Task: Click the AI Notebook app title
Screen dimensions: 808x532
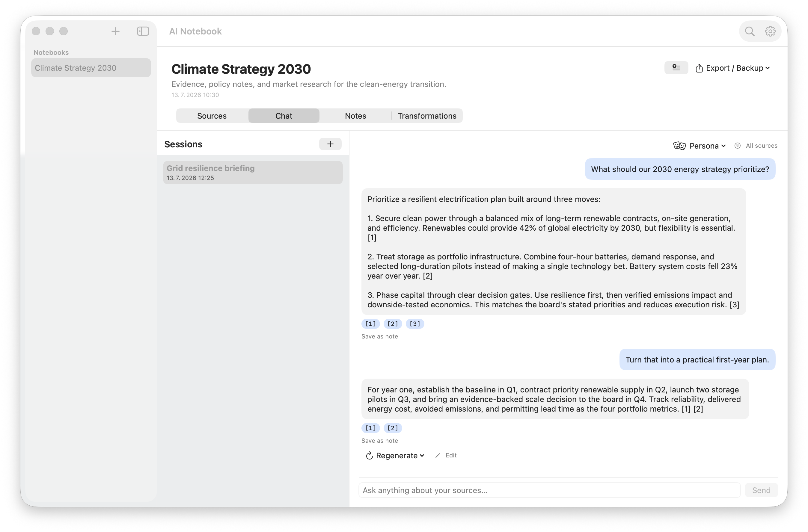Action: (195, 31)
